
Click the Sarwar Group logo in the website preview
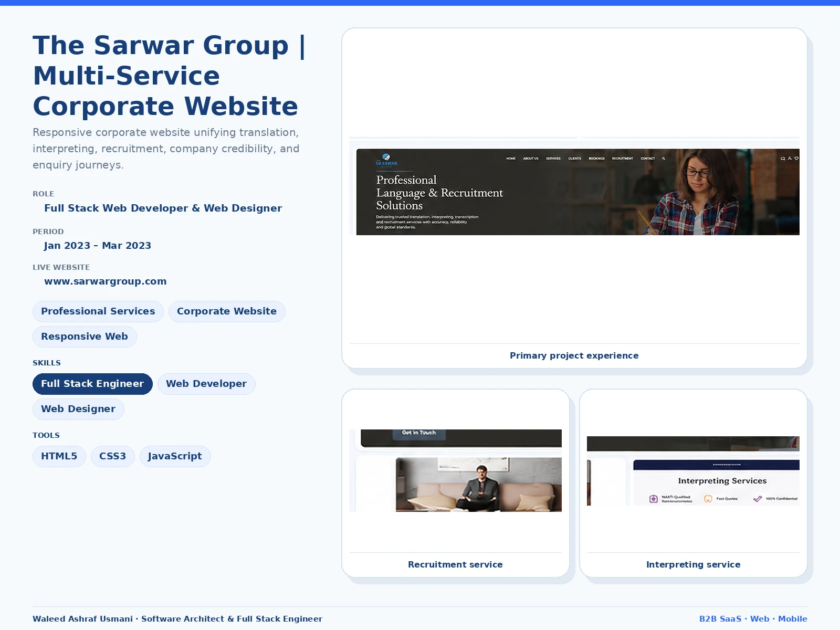(x=386, y=160)
